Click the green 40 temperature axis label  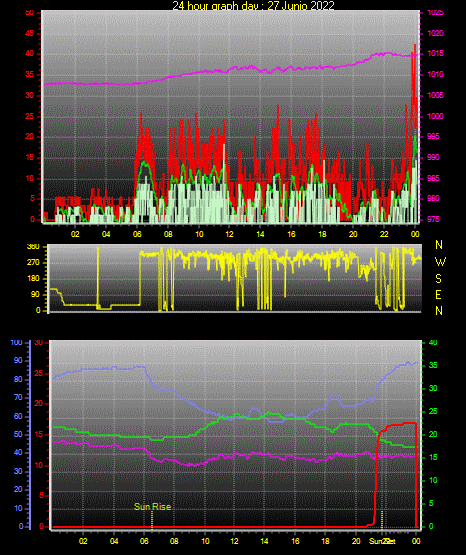tap(433, 343)
